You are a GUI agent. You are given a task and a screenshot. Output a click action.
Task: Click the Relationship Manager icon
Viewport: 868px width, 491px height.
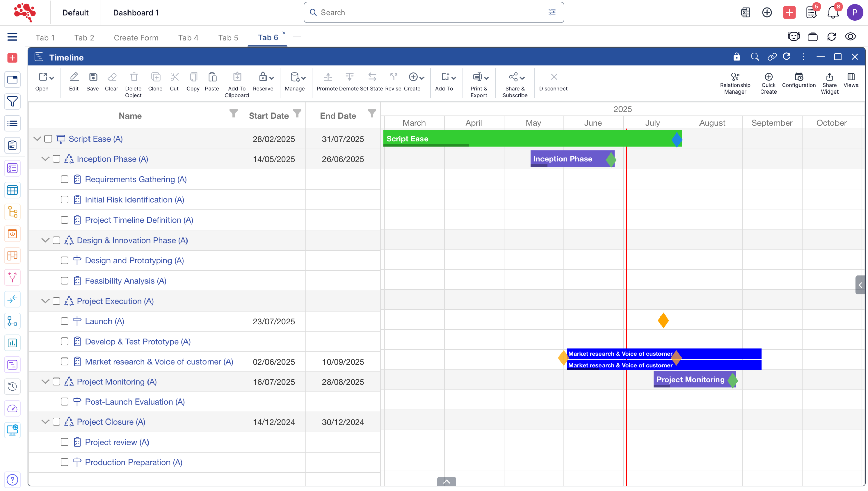click(735, 77)
